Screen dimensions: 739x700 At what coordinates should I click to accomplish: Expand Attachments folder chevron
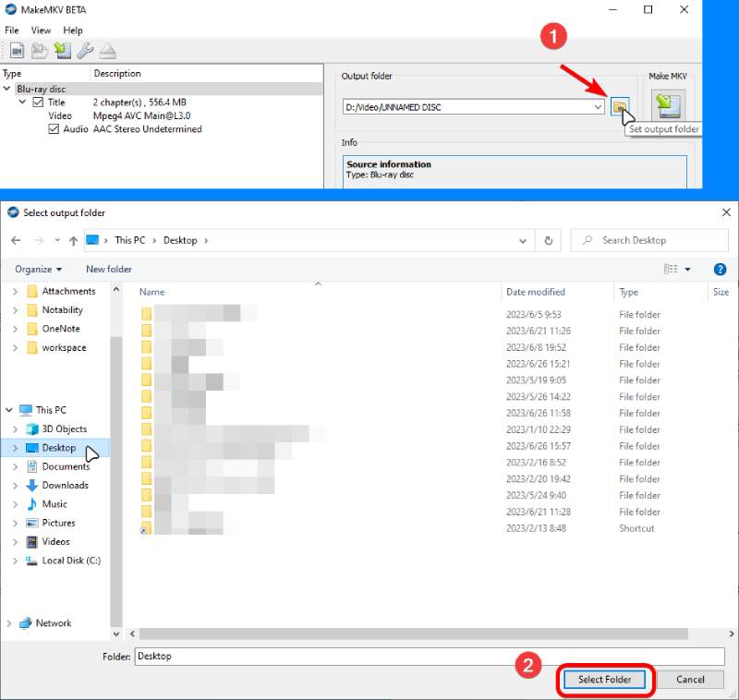(15, 292)
